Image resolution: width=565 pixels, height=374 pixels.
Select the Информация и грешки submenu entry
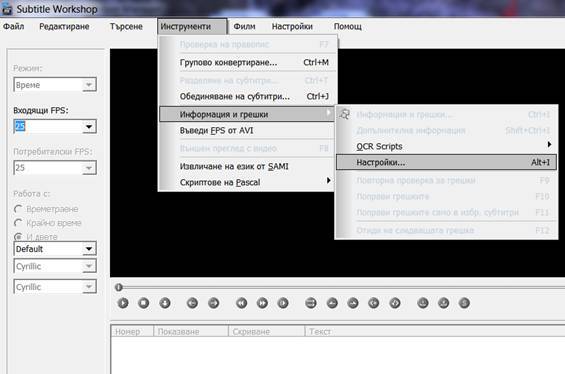247,114
